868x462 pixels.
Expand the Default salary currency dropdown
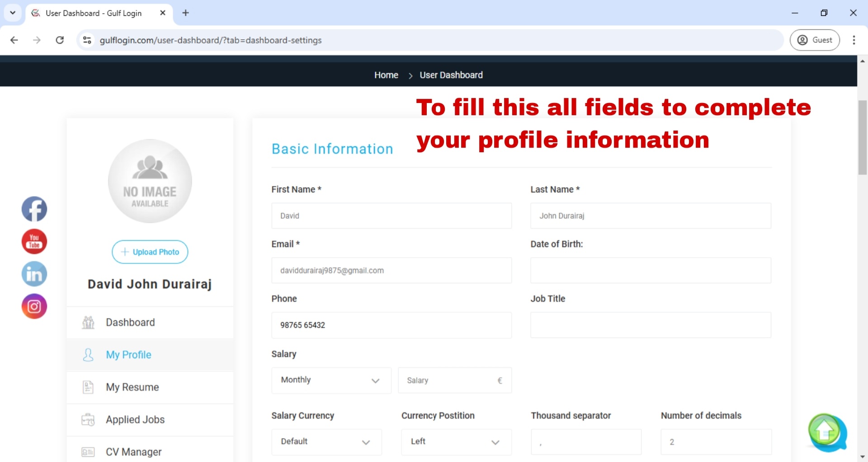[326, 442]
